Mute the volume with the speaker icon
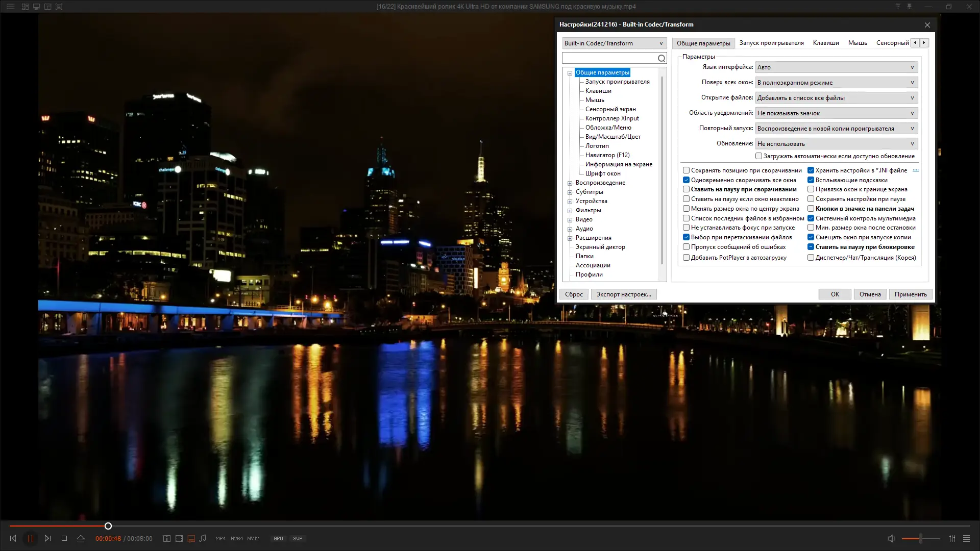Image resolution: width=980 pixels, height=551 pixels. pos(891,538)
